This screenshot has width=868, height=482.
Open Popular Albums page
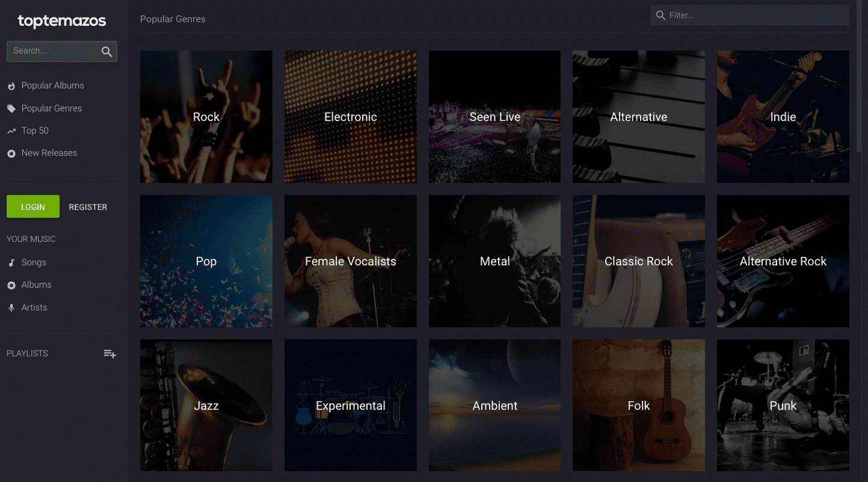point(53,85)
